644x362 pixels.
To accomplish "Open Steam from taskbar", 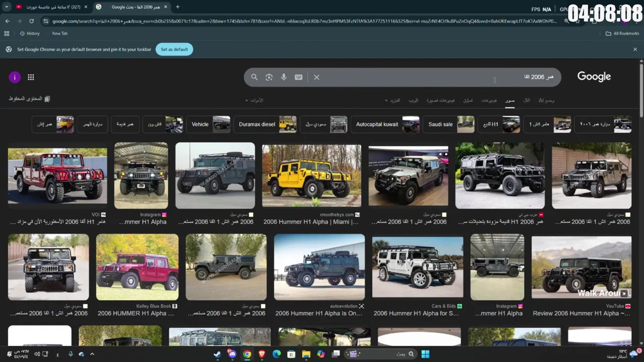I will pyautogui.click(x=217, y=354).
